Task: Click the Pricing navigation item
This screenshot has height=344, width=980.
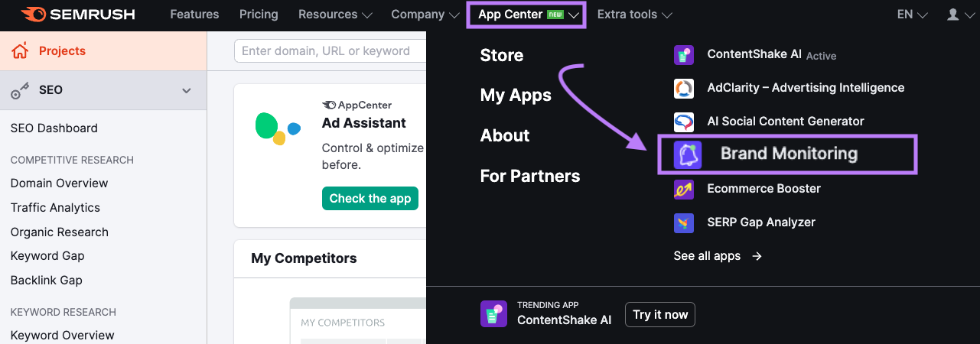Action: 259,15
